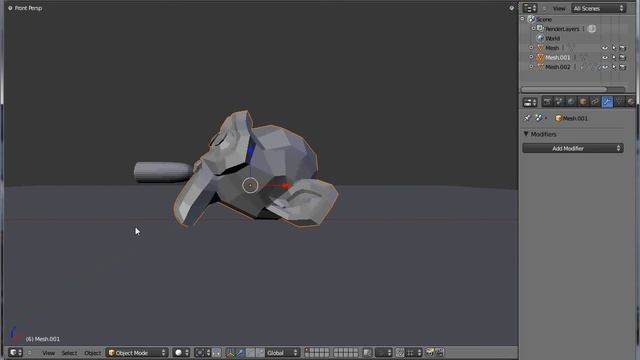Show properties region via top-right plus

point(511,8)
